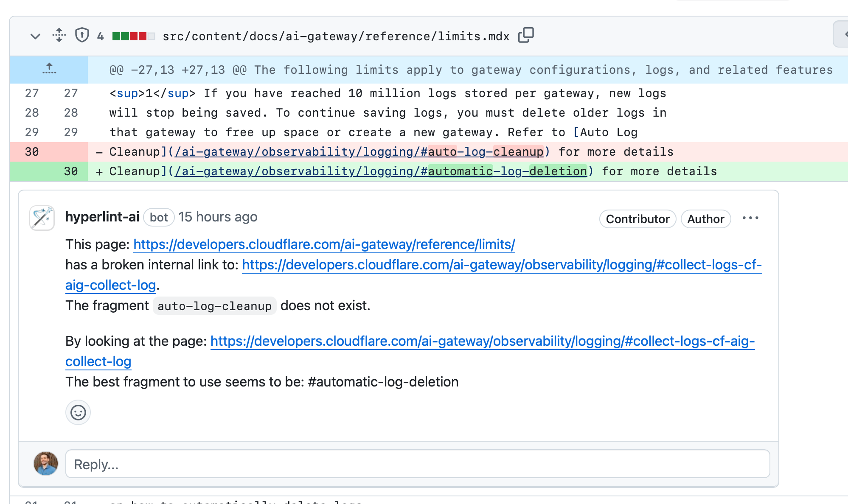Click the bot label badge
The height and width of the screenshot is (504, 848).
click(x=159, y=217)
